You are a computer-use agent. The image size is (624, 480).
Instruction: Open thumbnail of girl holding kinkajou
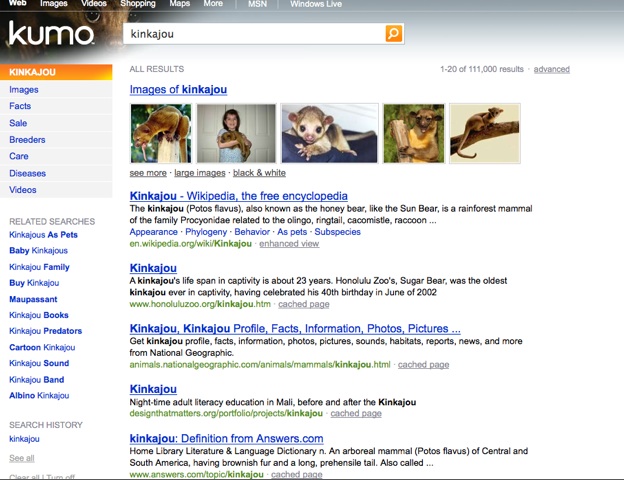tap(236, 133)
